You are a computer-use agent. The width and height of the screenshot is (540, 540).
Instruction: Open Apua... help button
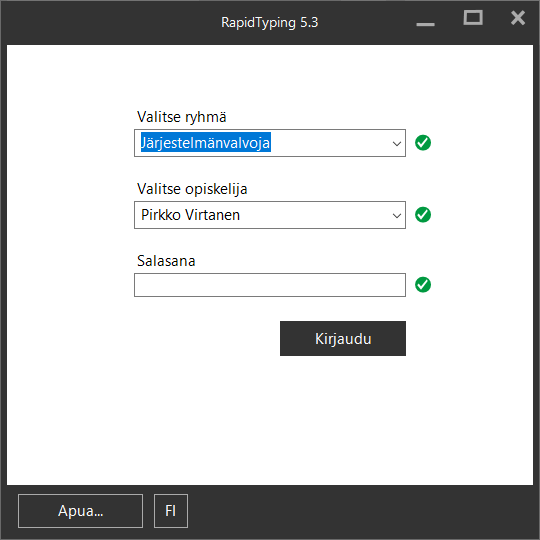pyautogui.click(x=81, y=511)
